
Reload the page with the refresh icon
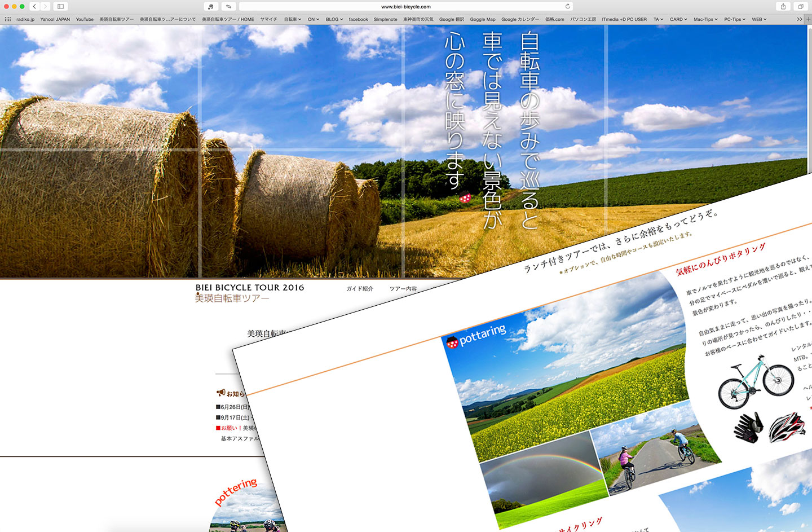point(567,6)
